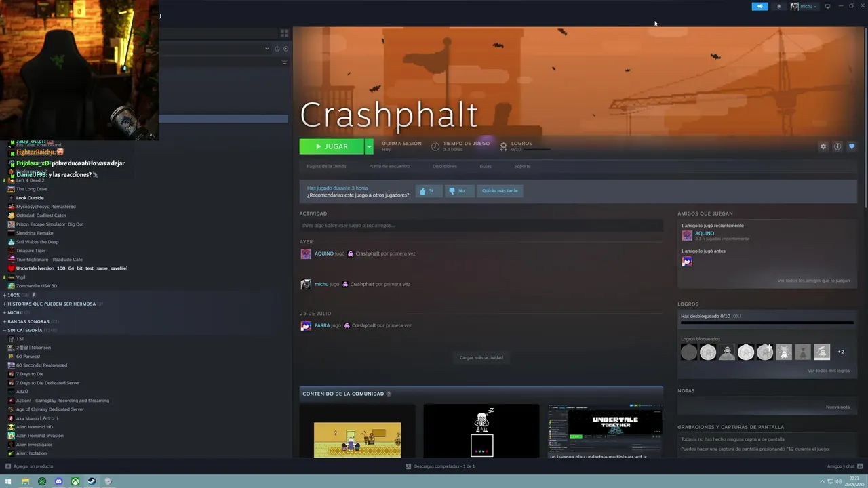Open PARRA's profile link in activity
The image size is (868, 488).
[x=322, y=325]
